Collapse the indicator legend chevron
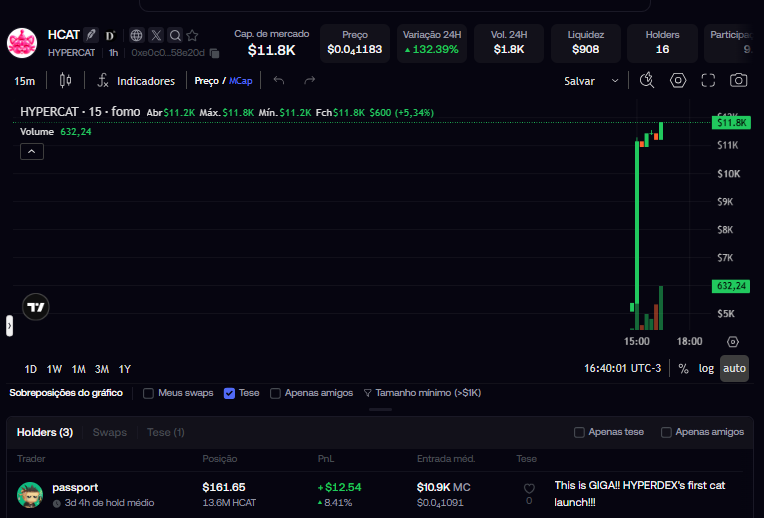Screen dimensions: 764x518 (32, 152)
